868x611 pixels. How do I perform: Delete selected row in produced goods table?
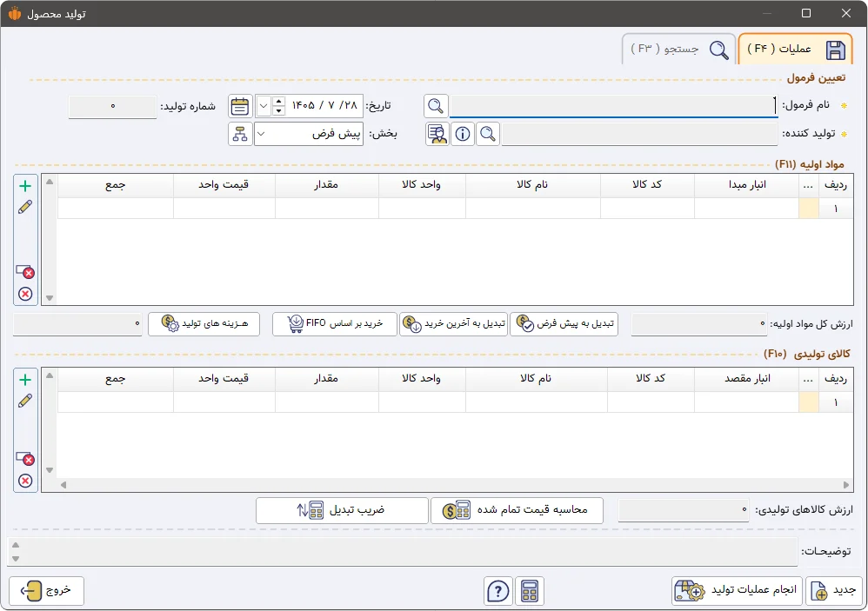click(x=25, y=458)
